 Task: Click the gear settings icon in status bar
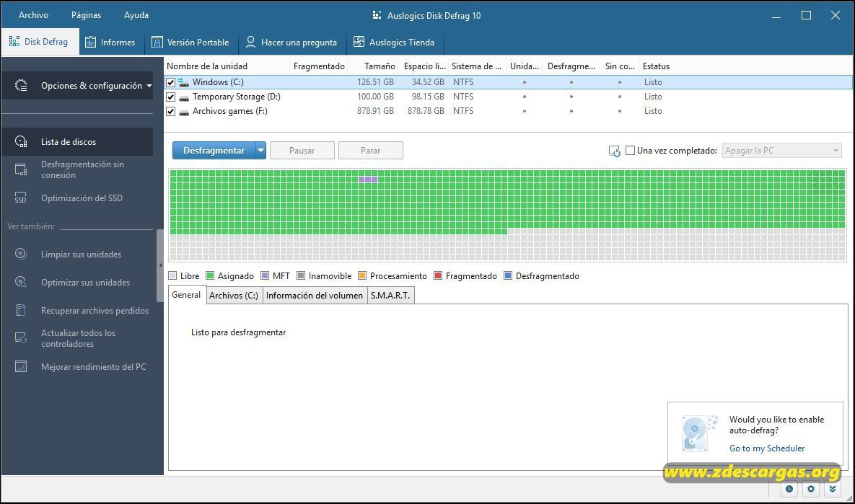click(x=811, y=489)
